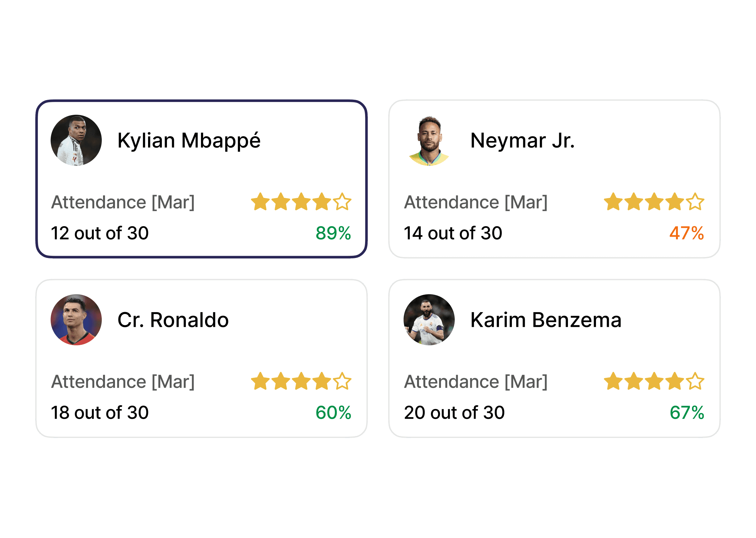Select the Karim Benzema name label
This screenshot has width=756, height=538.
pos(546,320)
